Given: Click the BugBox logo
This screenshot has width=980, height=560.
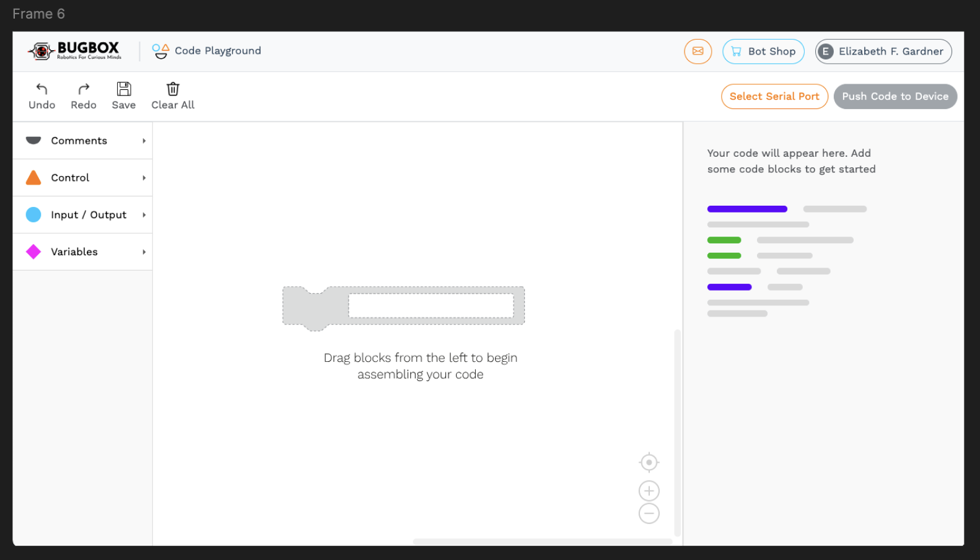Looking at the screenshot, I should (x=74, y=51).
